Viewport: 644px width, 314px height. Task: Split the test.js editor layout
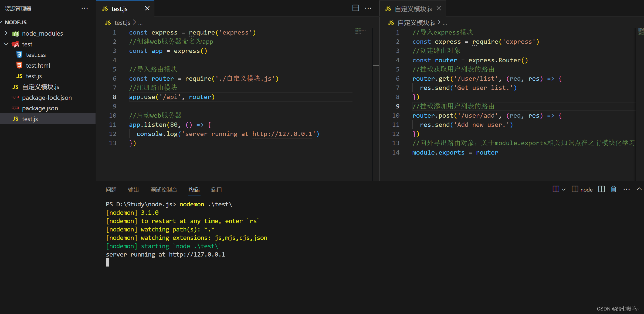pos(356,8)
